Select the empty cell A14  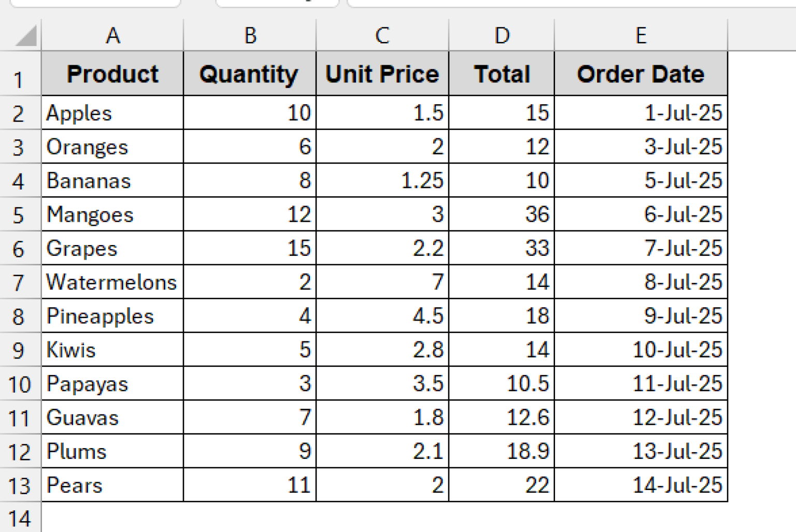coord(112,517)
